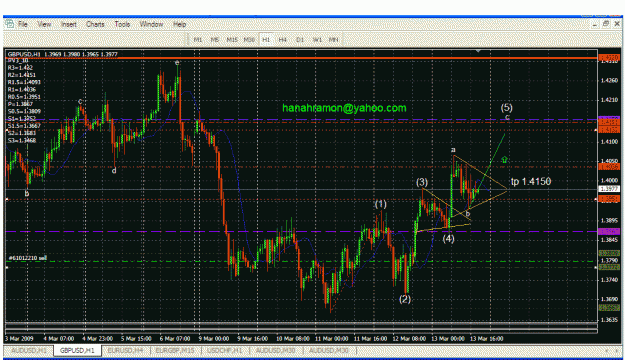Click the 1.3635 price scale label
625x360 pixels.
(609, 320)
